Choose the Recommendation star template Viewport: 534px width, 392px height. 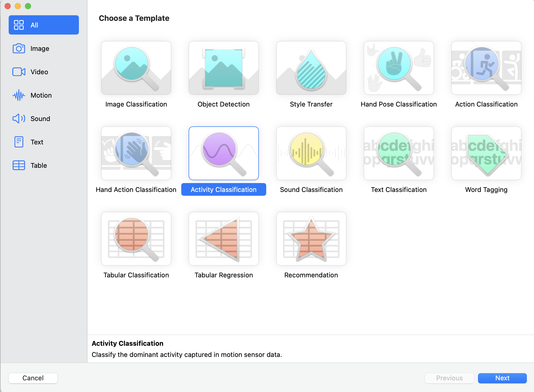point(311,239)
